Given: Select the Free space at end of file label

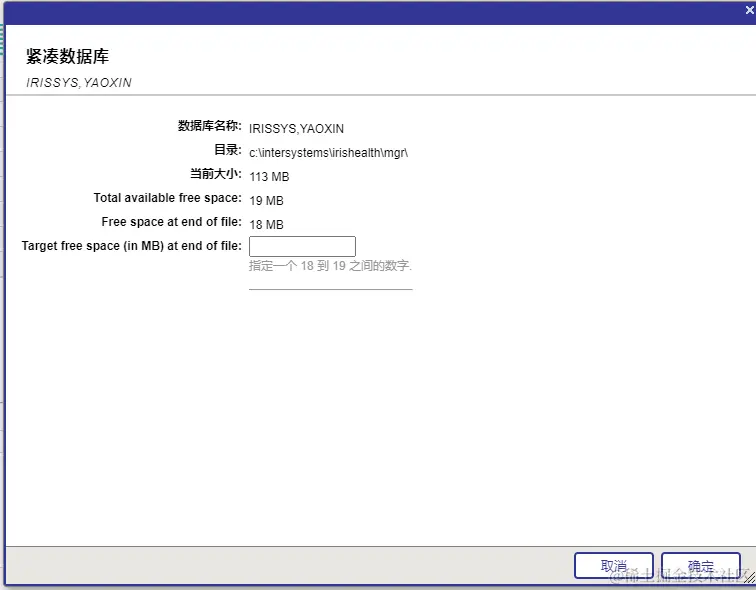Looking at the screenshot, I should [171, 222].
